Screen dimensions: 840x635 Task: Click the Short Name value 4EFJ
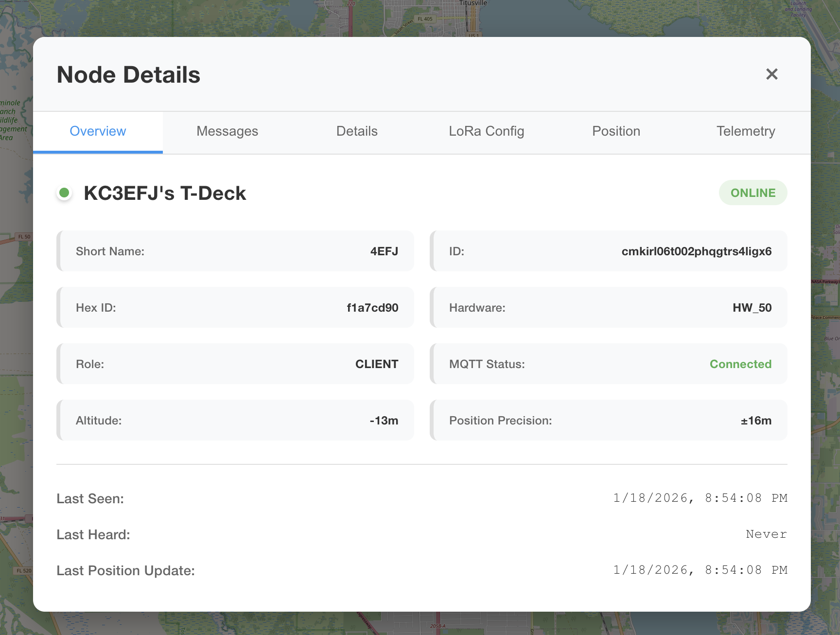(384, 251)
